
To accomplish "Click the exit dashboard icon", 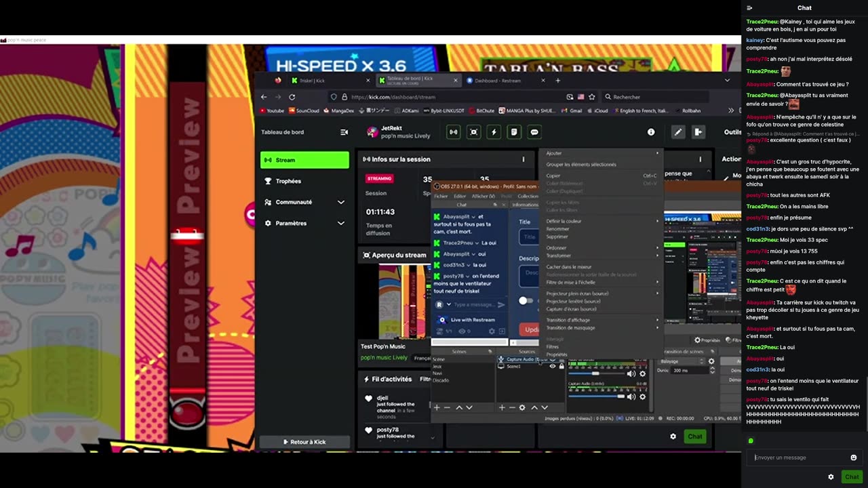I will (698, 132).
